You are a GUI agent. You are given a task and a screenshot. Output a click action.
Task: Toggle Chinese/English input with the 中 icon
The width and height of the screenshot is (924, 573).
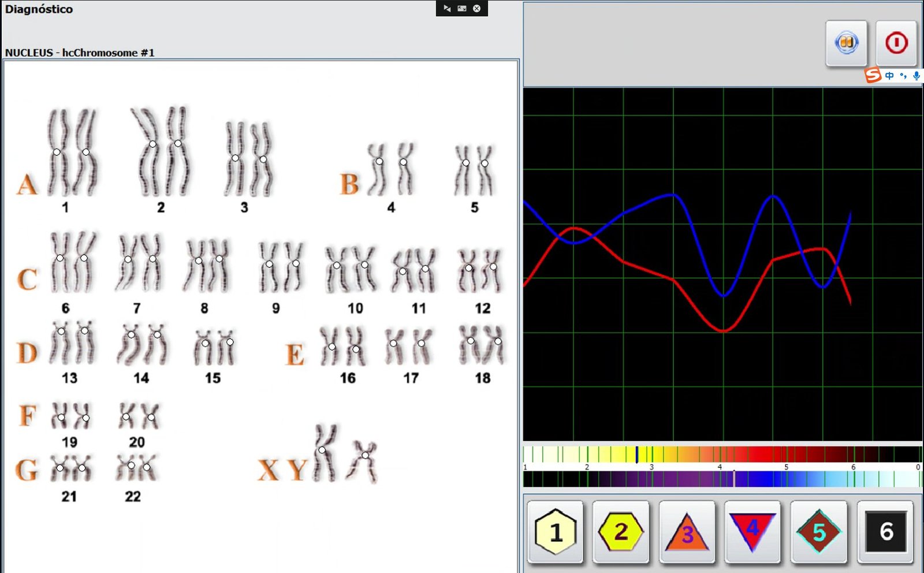click(890, 75)
